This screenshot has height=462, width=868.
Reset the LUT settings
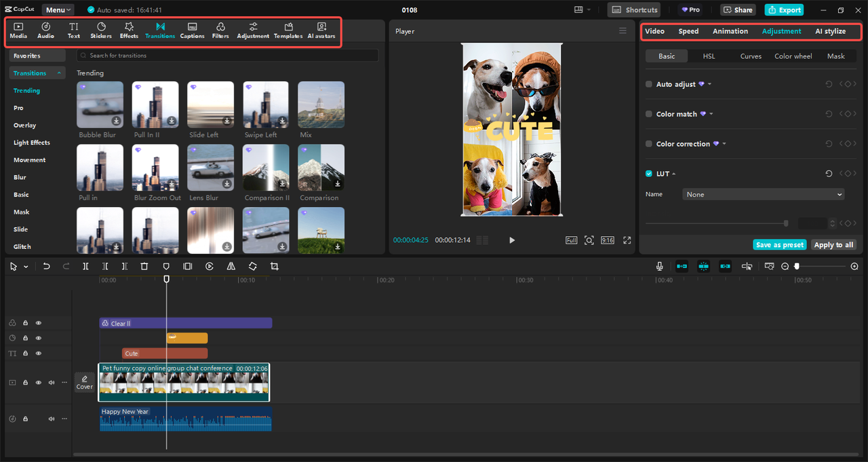(829, 174)
